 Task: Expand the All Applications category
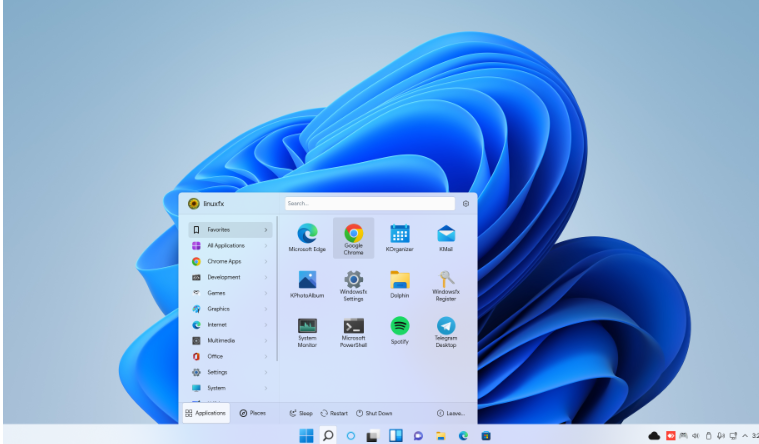click(230, 245)
